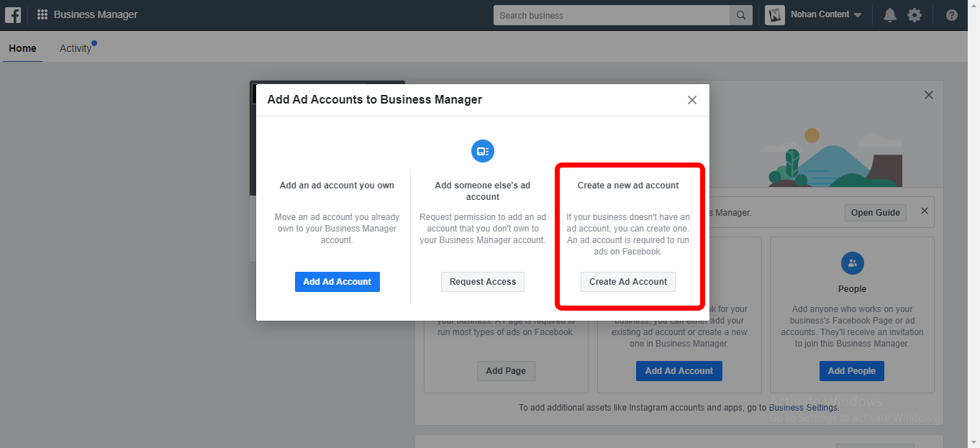Click the Business Manager title text
The image size is (980, 448).
click(96, 14)
